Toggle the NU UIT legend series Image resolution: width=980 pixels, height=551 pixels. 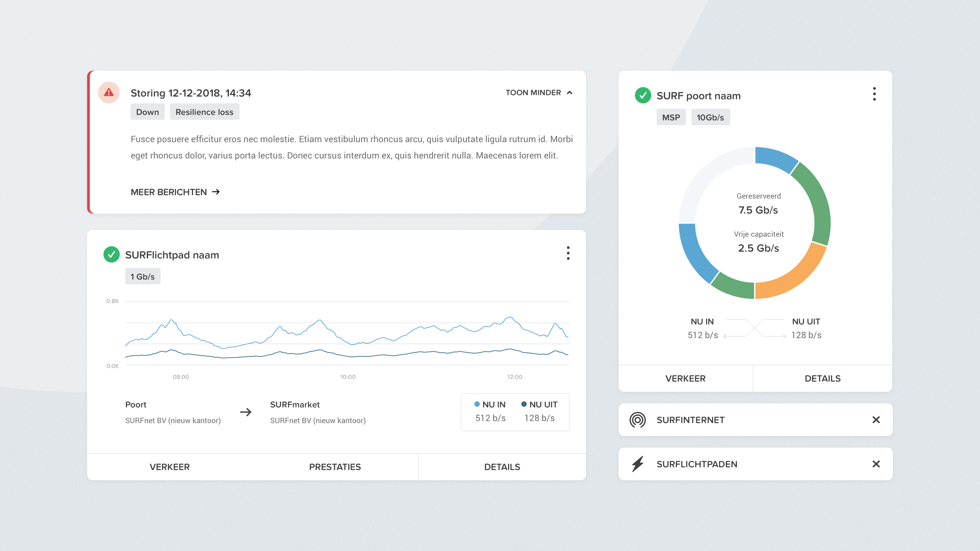coord(539,405)
